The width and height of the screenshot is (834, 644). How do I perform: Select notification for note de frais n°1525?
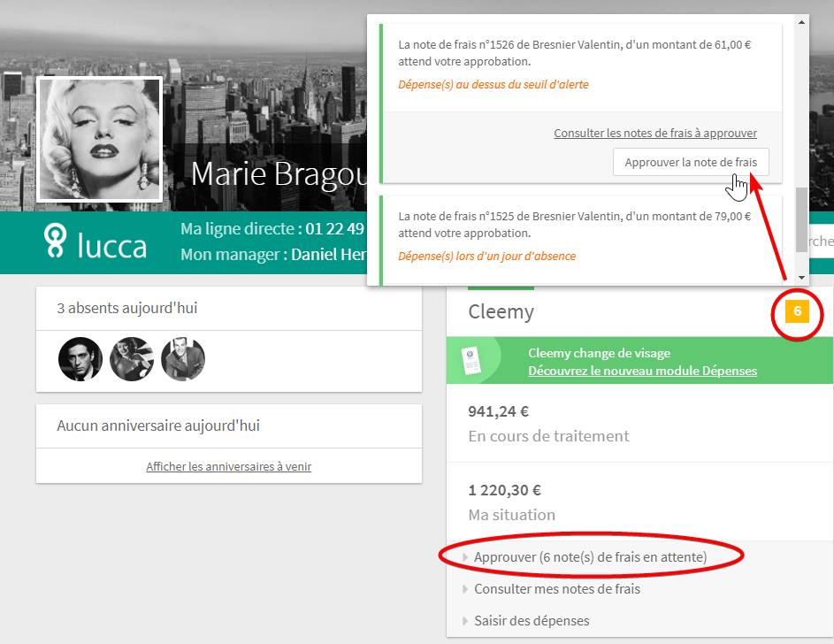pyautogui.click(x=581, y=241)
